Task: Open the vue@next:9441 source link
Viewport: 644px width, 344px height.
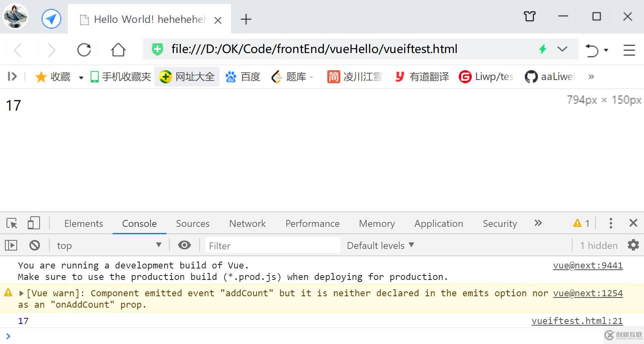Action: point(588,265)
